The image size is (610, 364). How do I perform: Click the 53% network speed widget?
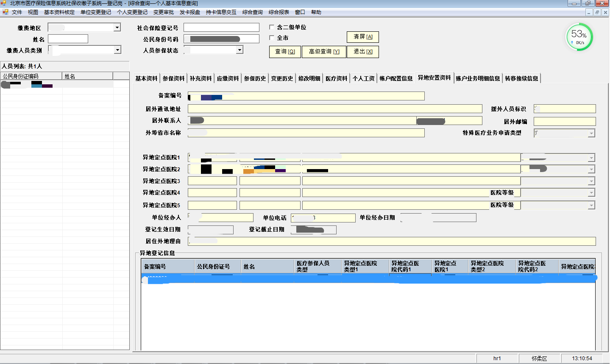(x=579, y=37)
